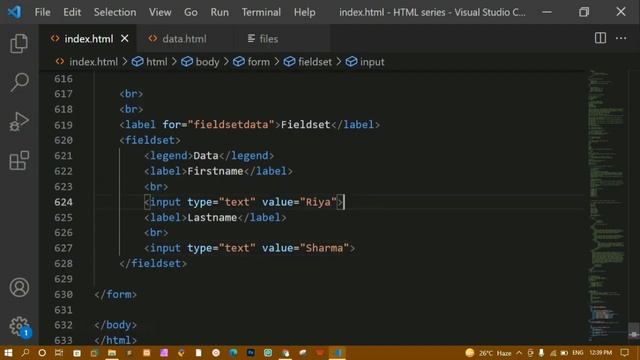
Task: Open the Help menu
Action: 304,12
